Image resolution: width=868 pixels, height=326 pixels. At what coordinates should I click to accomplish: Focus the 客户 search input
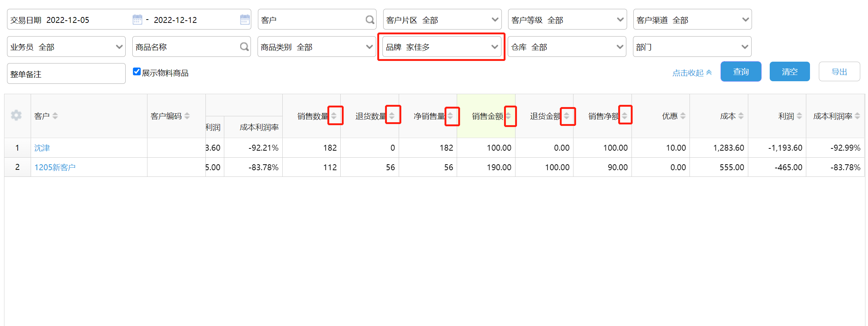click(x=317, y=20)
